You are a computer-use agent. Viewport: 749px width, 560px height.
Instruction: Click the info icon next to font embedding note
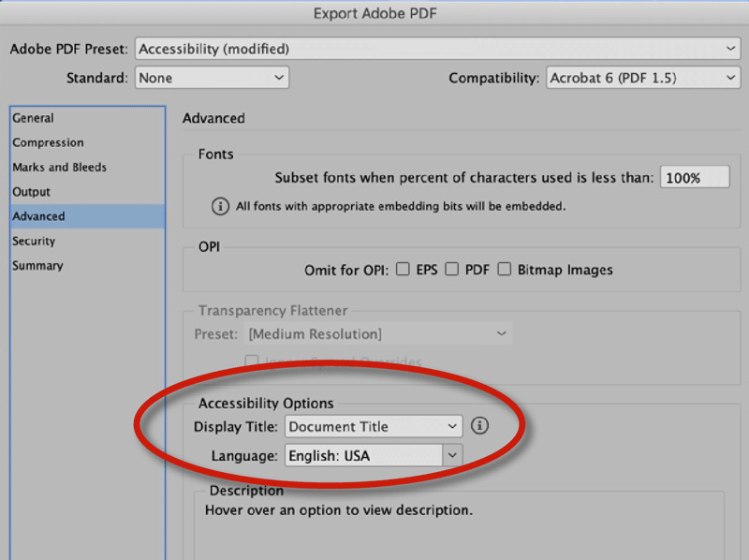(221, 206)
